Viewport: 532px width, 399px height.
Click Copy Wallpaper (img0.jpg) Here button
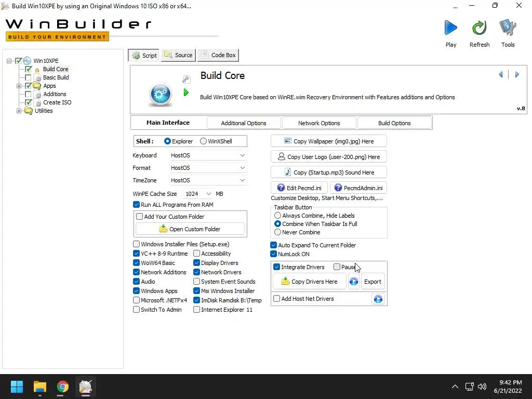click(x=329, y=141)
